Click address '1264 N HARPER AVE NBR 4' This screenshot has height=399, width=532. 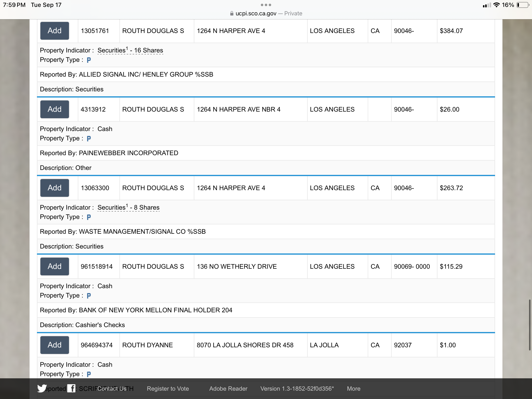coord(239,109)
